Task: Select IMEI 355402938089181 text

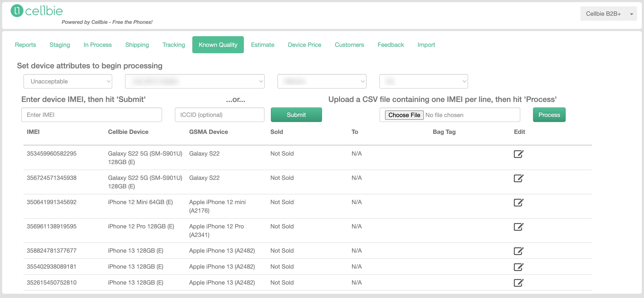Action: pos(52,266)
